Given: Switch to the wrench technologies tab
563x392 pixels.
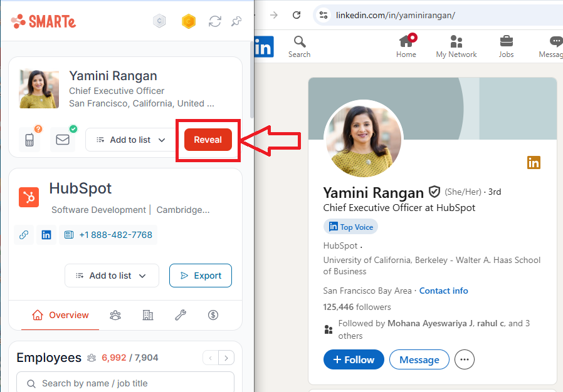Looking at the screenshot, I should (181, 315).
